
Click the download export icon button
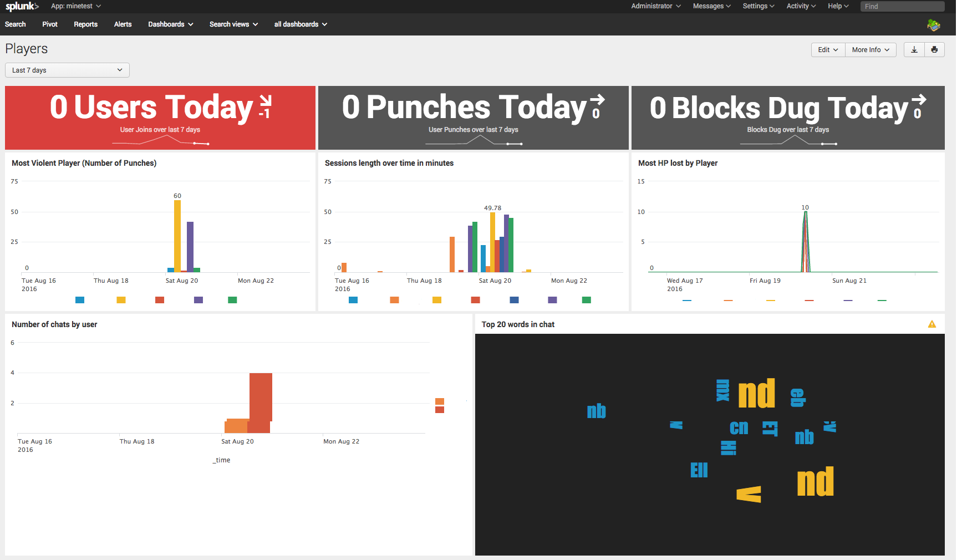pos(914,50)
